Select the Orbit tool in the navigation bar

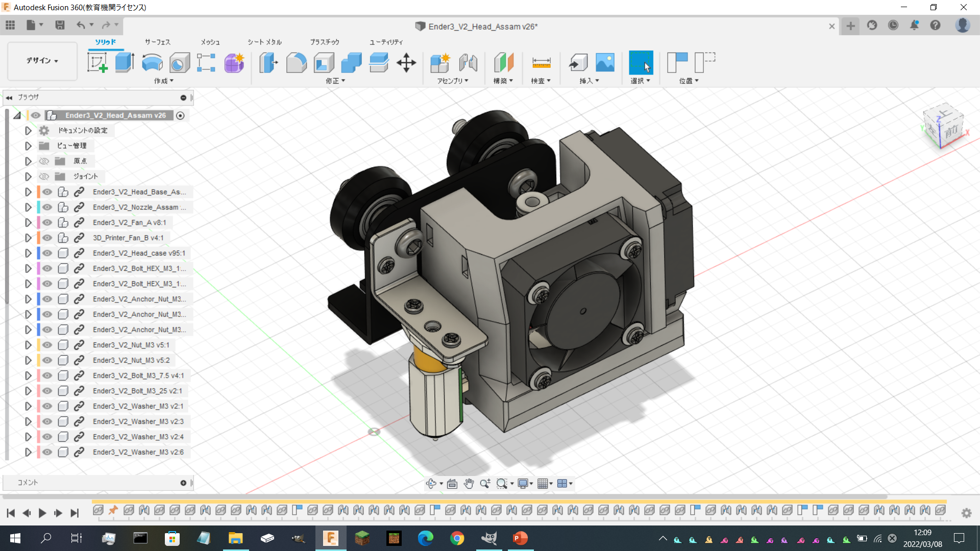(x=431, y=484)
